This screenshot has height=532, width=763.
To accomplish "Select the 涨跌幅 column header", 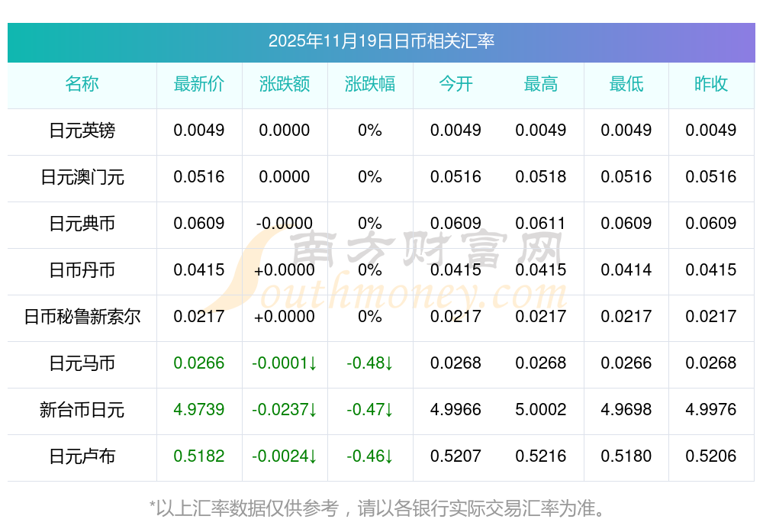I will coord(370,84).
